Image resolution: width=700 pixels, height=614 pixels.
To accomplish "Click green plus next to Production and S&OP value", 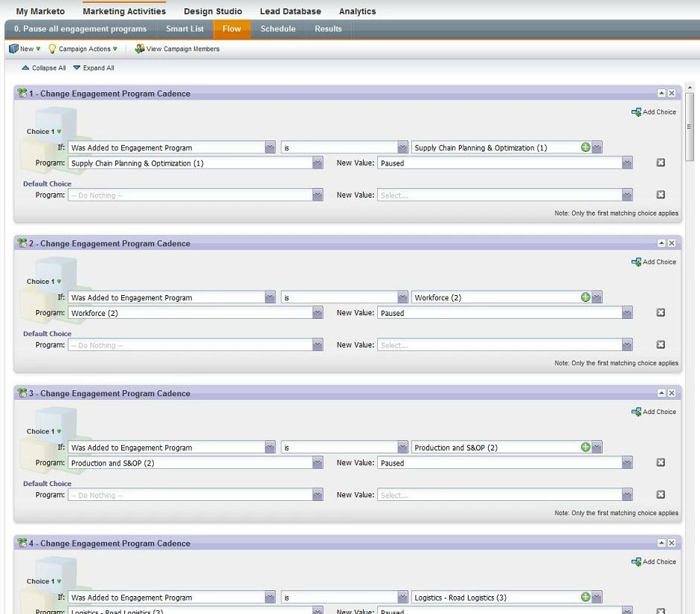I will click(585, 447).
